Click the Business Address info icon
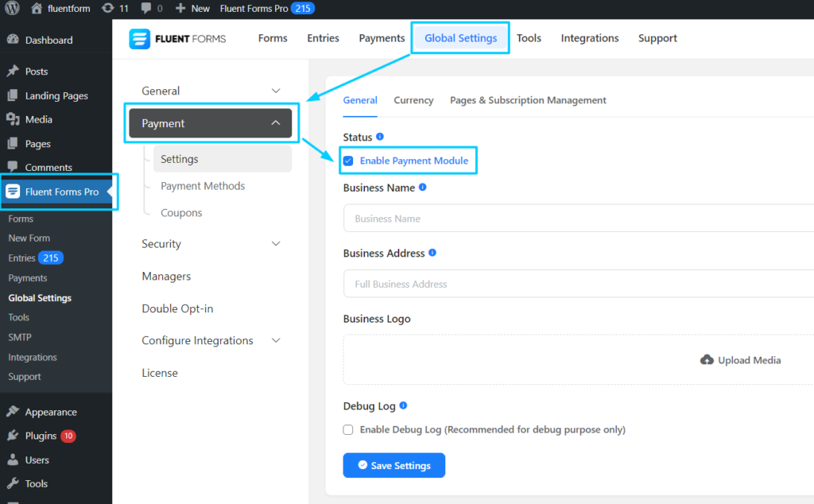The height and width of the screenshot is (504, 814). 432,252
